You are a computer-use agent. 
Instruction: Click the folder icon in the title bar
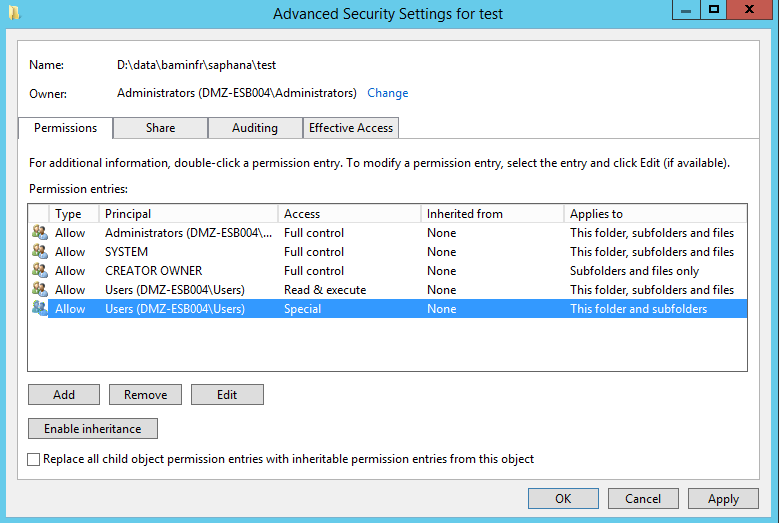pos(14,12)
